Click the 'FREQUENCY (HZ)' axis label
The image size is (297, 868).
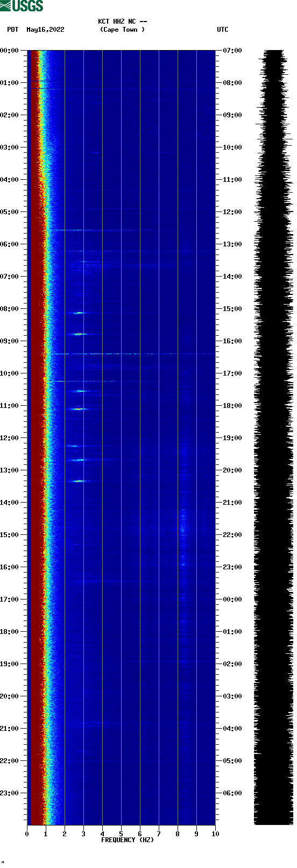point(128,840)
